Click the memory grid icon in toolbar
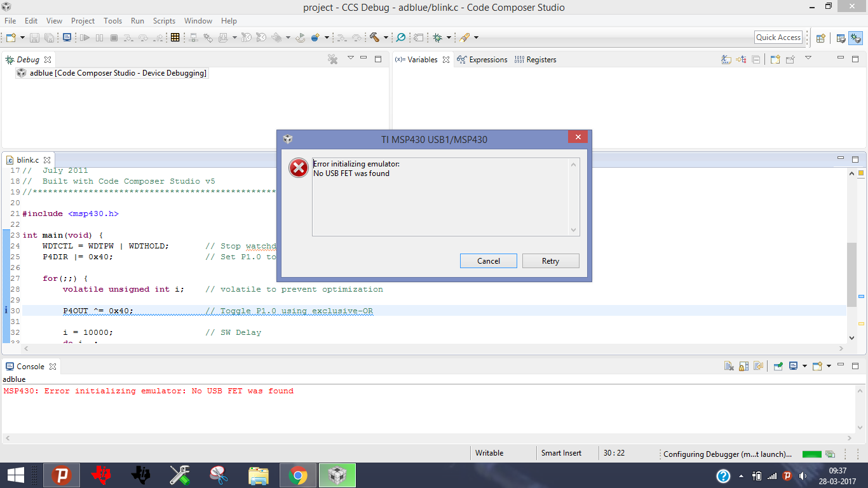This screenshot has width=868, height=488. point(175,37)
